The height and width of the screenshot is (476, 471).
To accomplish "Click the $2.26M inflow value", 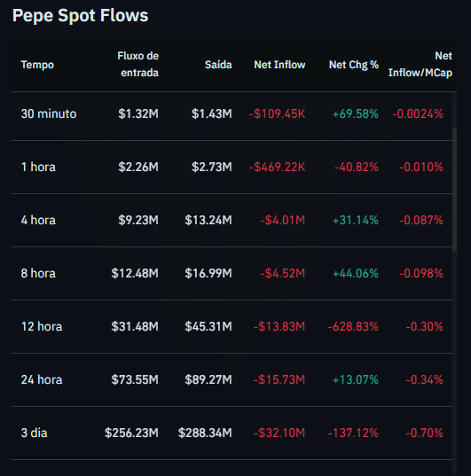I will (x=138, y=167).
